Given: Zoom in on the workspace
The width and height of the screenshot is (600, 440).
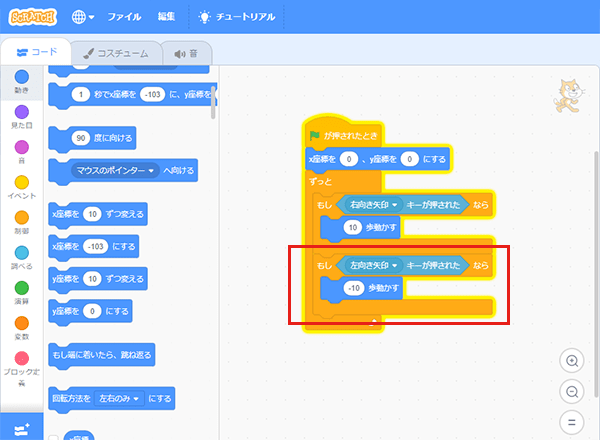Looking at the screenshot, I should click(x=572, y=361).
